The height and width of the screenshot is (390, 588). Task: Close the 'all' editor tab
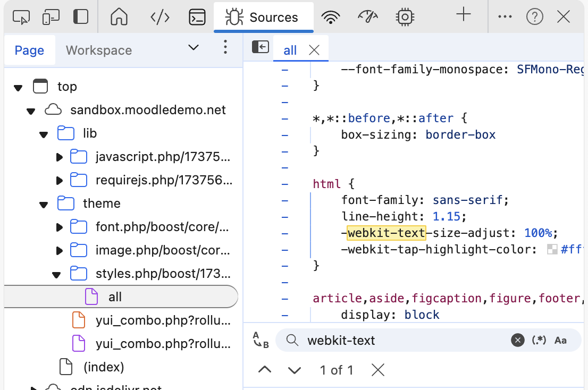(x=314, y=50)
